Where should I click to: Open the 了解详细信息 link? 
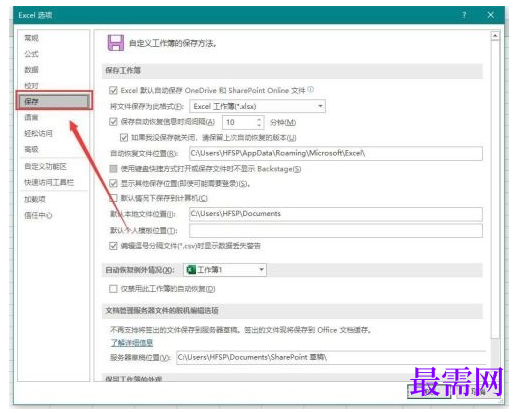[132, 342]
